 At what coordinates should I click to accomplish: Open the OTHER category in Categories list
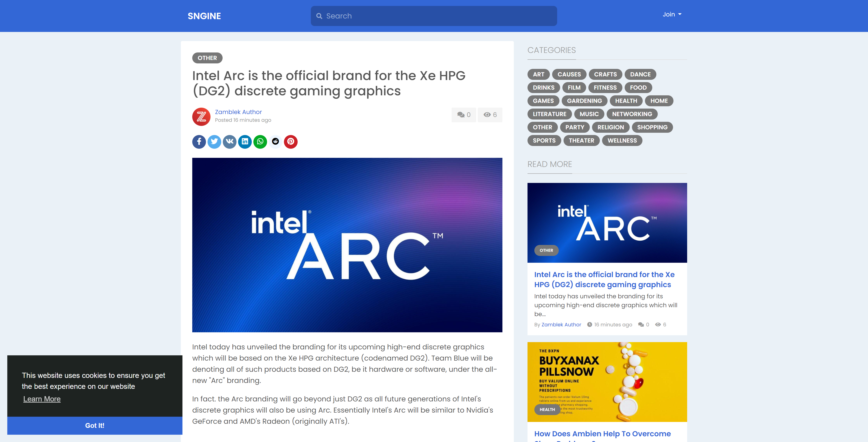[x=542, y=127]
